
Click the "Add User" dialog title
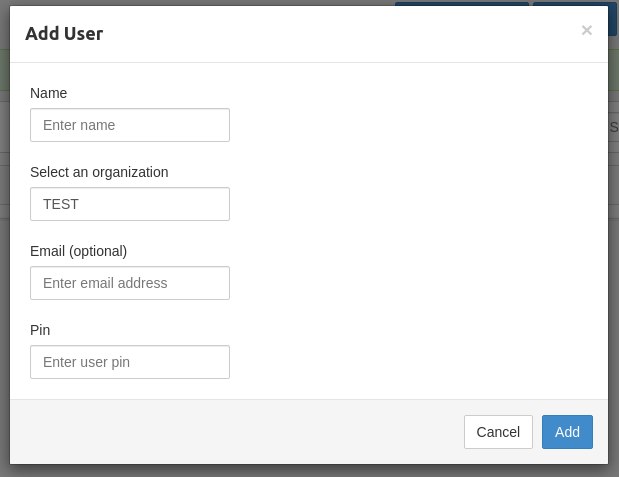pos(64,34)
